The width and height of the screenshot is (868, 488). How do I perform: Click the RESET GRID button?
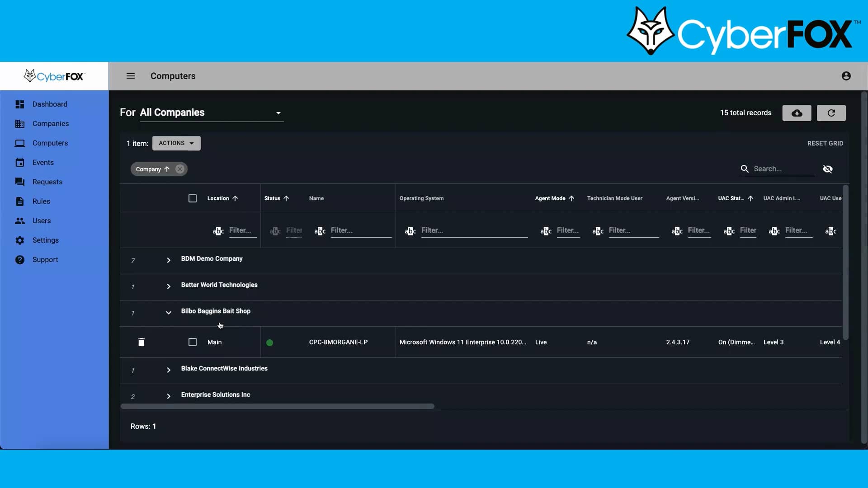tap(825, 143)
